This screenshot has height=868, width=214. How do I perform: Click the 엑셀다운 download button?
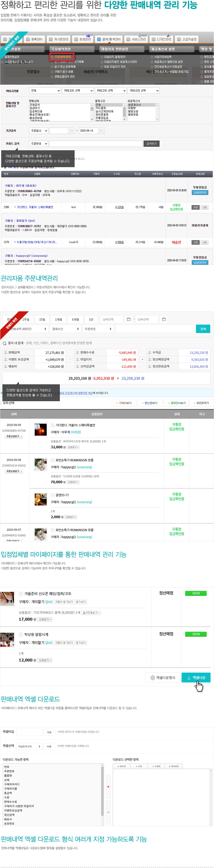click(196, 677)
